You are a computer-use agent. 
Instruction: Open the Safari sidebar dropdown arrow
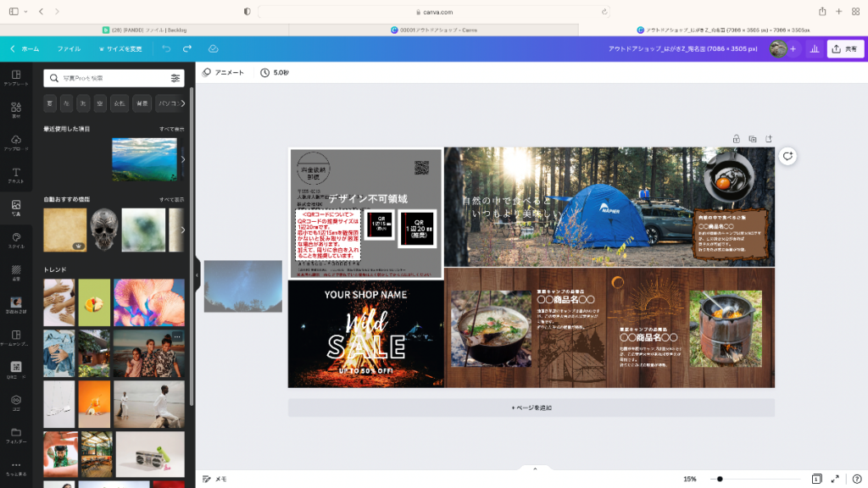click(x=25, y=12)
